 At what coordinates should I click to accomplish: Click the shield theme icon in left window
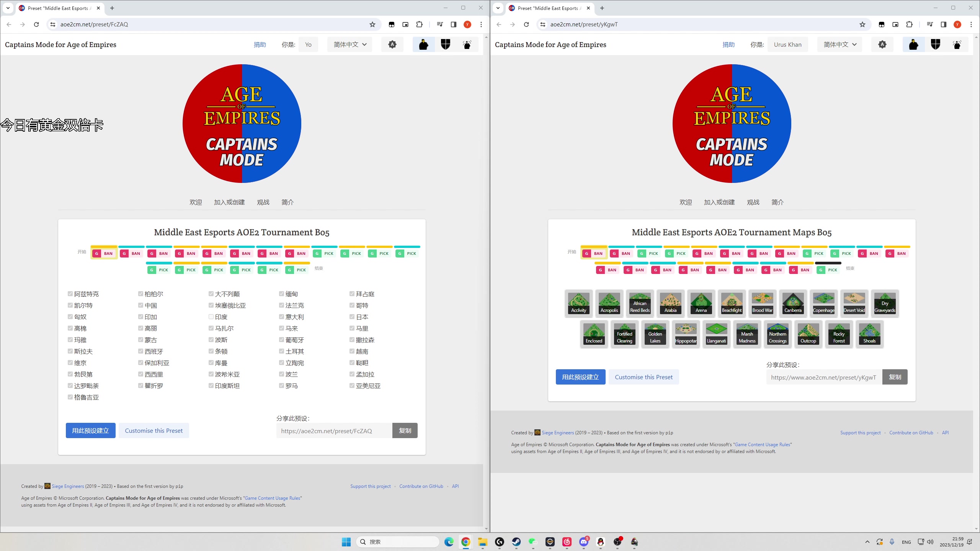pos(445,45)
